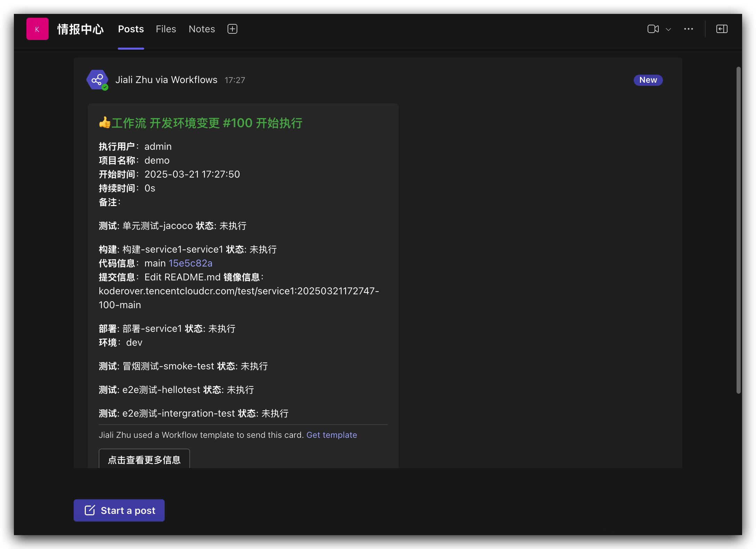756x549 pixels.
Task: Switch to the Files tab
Action: tap(166, 29)
